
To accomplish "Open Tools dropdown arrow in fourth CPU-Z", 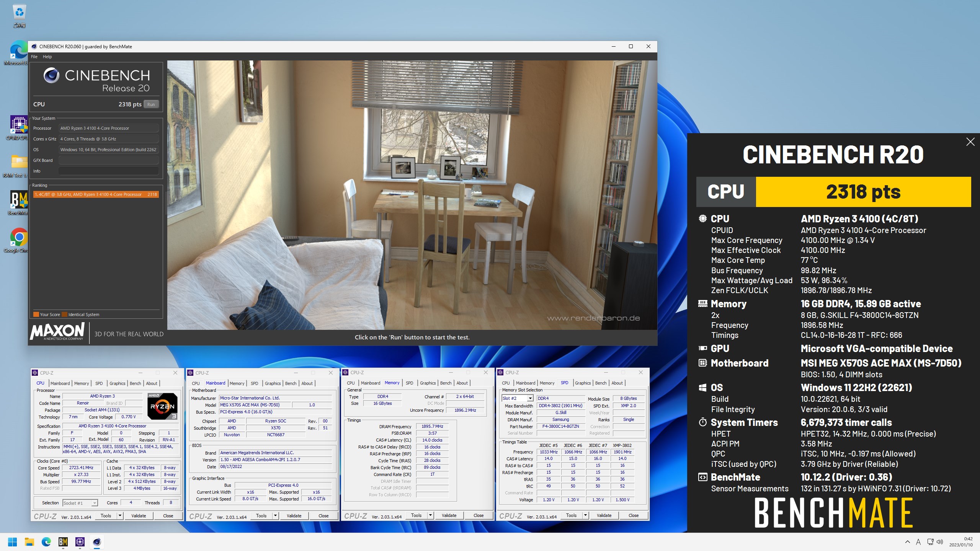I will [x=585, y=515].
